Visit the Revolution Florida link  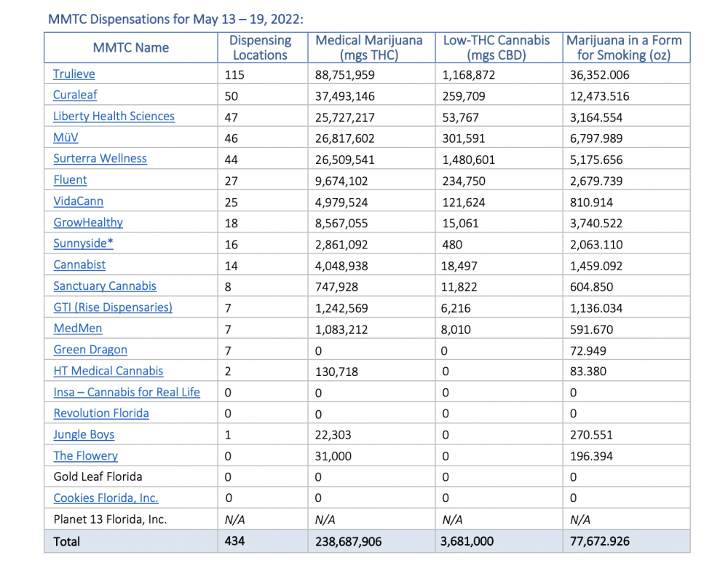click(x=101, y=414)
